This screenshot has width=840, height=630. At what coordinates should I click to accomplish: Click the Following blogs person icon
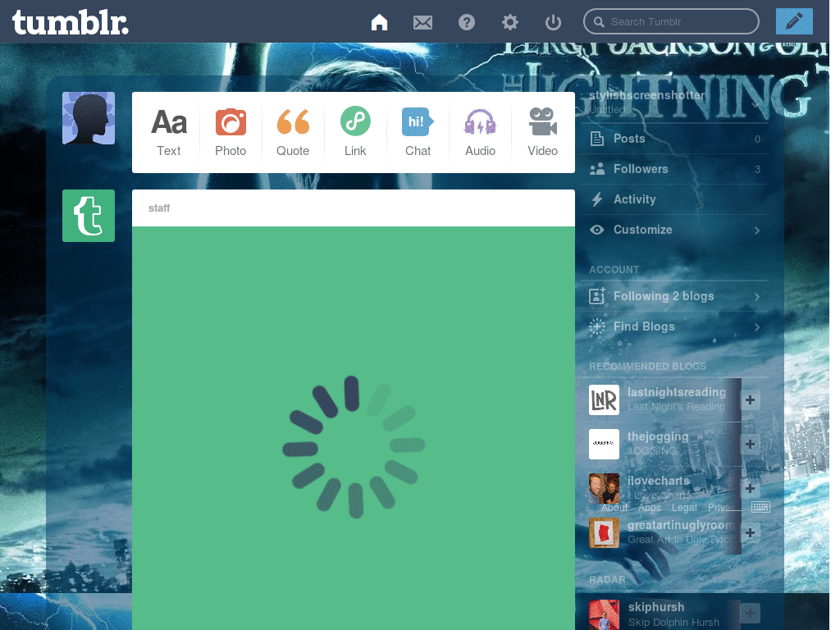pos(597,295)
